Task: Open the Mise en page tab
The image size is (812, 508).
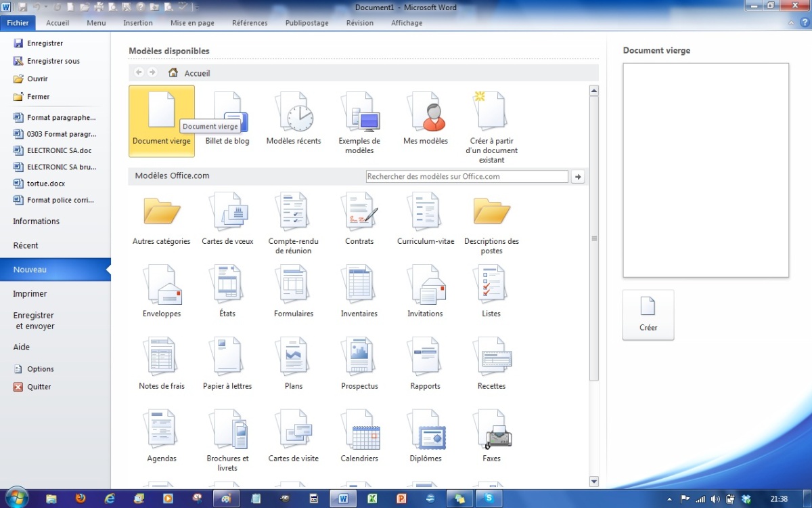Action: click(193, 22)
